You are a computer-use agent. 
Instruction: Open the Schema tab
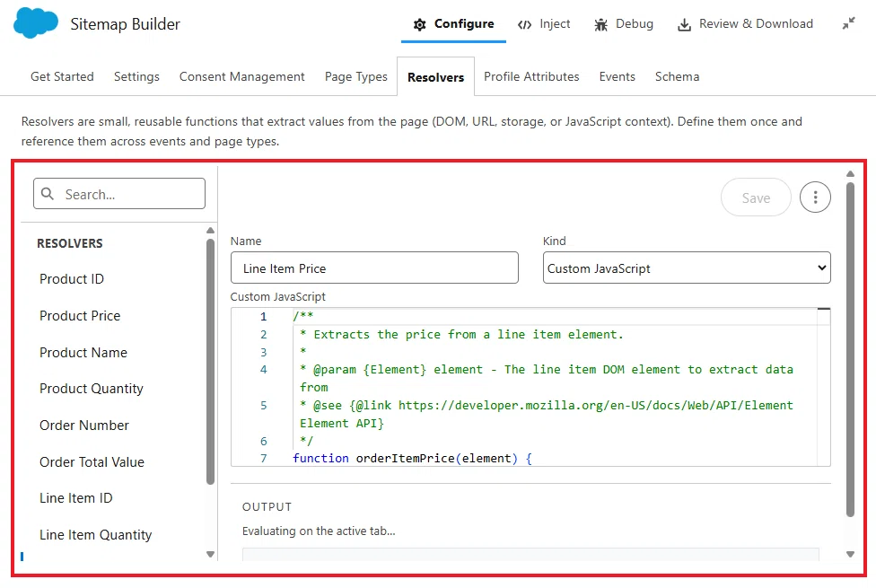coord(677,76)
